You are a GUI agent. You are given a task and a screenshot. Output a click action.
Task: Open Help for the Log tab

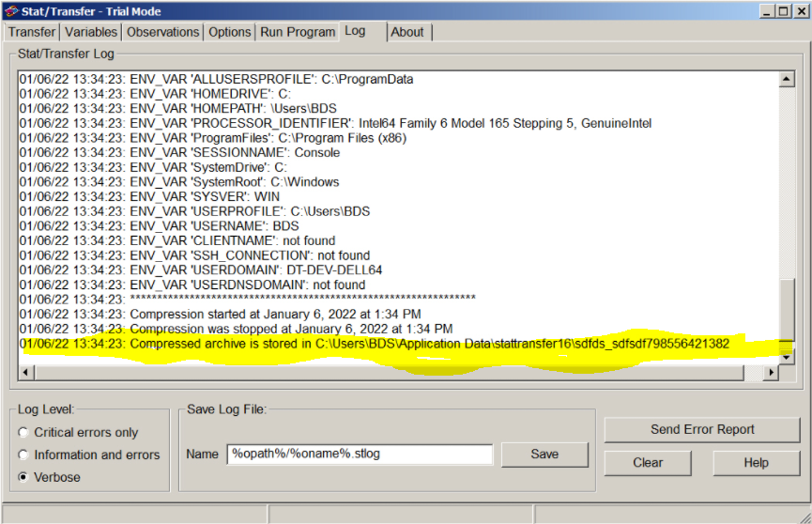click(756, 462)
